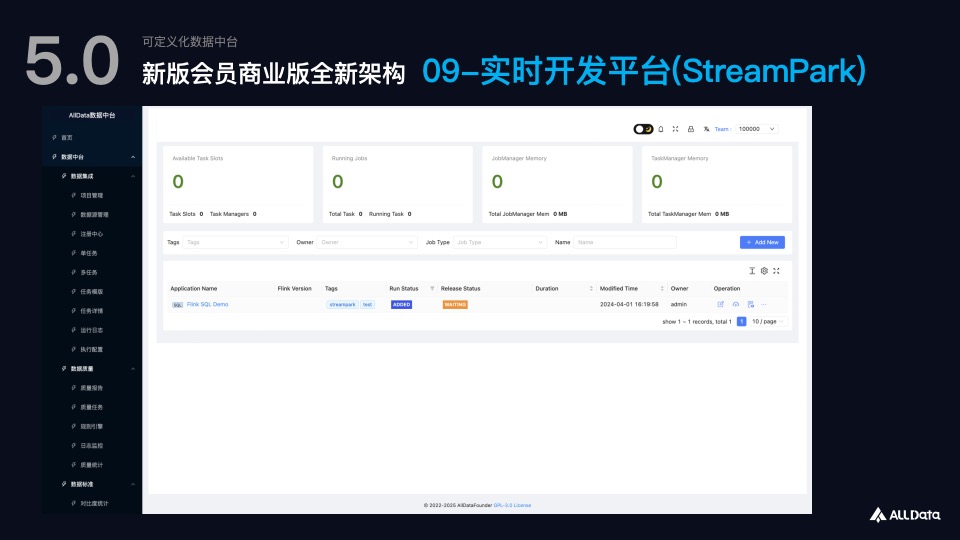Viewport: 960px width, 540px height.
Task: Open 运行日志 in the sidebar
Action: click(x=92, y=331)
